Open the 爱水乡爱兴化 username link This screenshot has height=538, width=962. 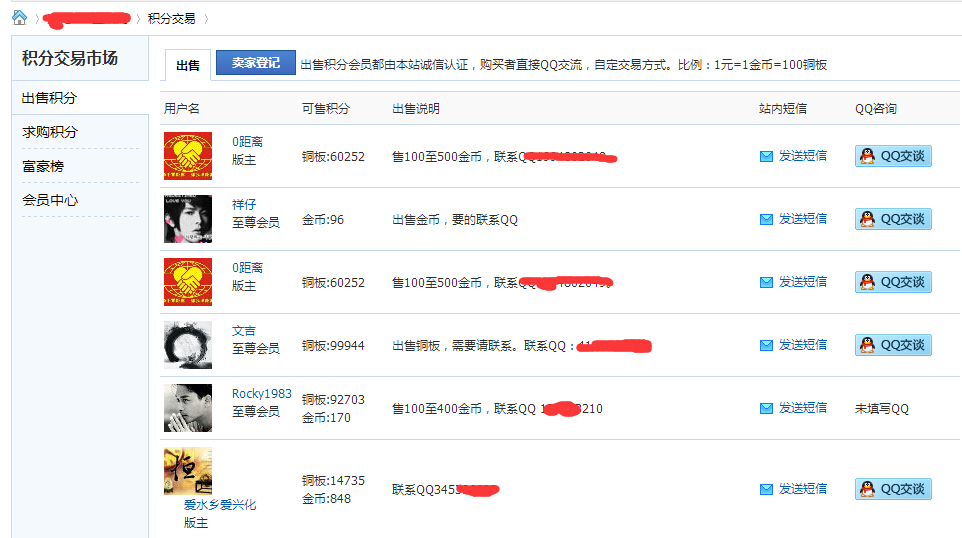220,505
